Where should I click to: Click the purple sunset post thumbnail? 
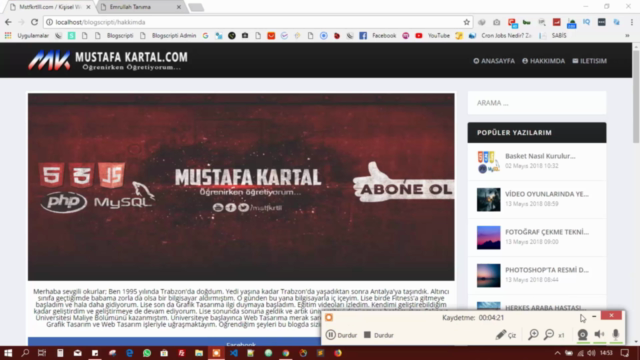[489, 238]
